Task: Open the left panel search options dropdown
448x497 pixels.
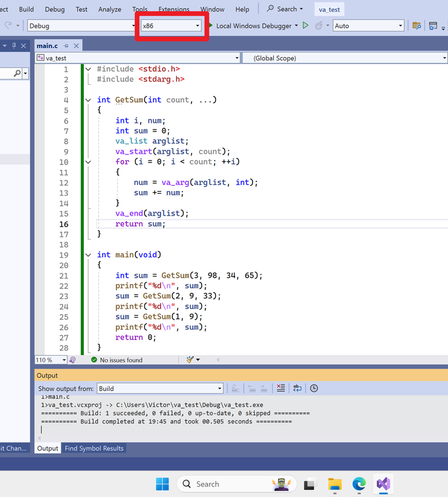Action: [26, 73]
